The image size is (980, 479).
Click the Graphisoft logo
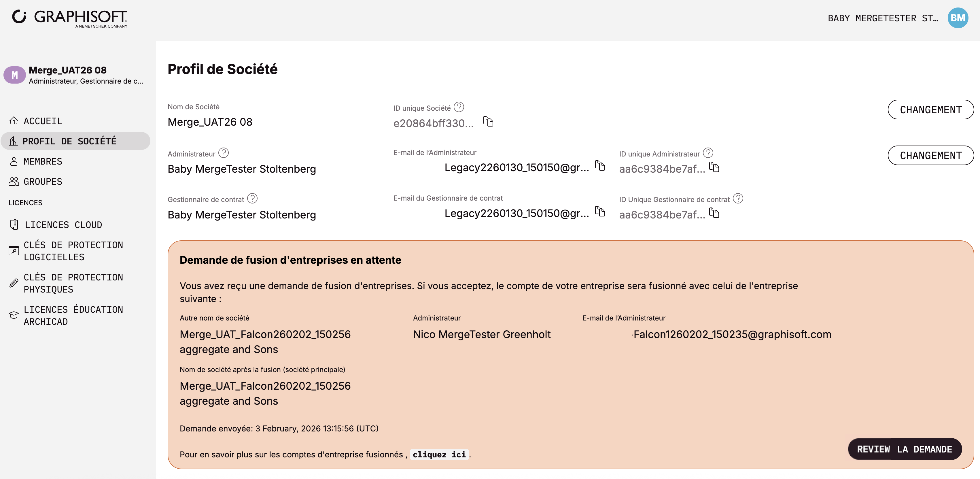(x=70, y=18)
